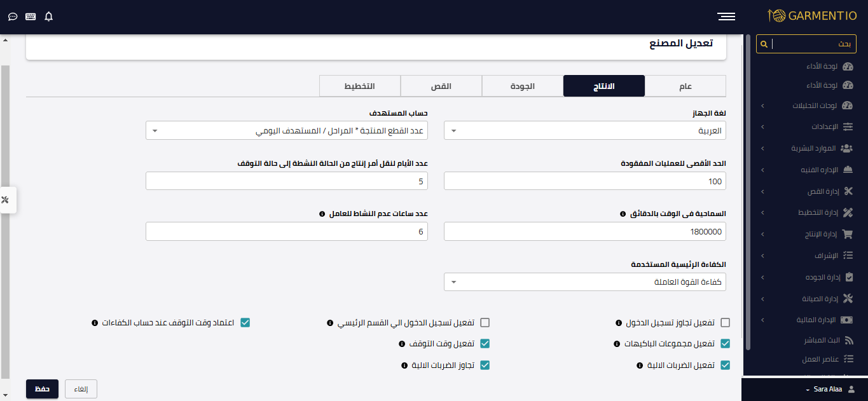Enable تفعيل تسجيل الدخول الي القسم الرئيسي checkbox
Screen dimensions: 868x401
tap(485, 323)
